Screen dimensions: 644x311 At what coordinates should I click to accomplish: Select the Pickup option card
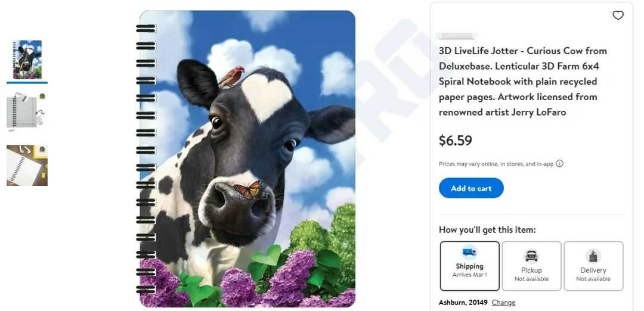tap(531, 266)
